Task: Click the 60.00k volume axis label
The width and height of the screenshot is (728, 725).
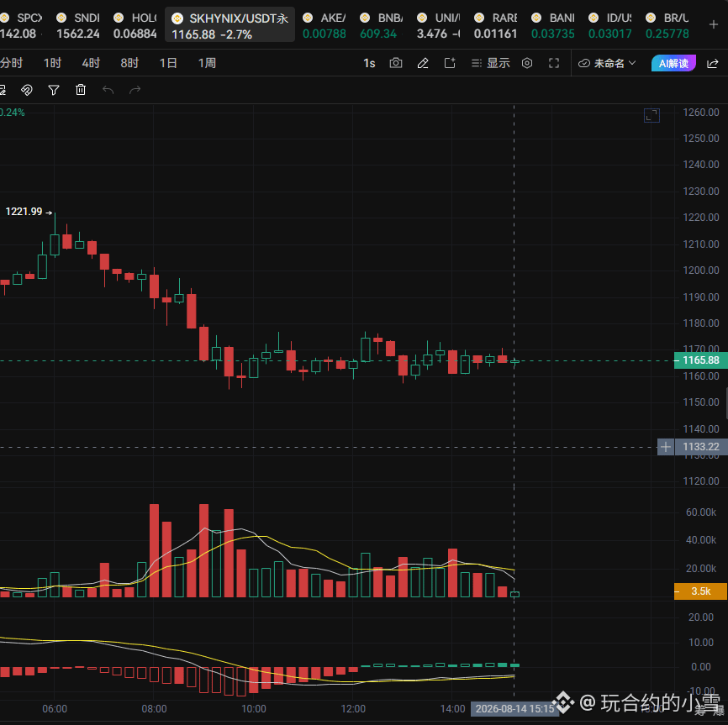Action: pyautogui.click(x=700, y=512)
